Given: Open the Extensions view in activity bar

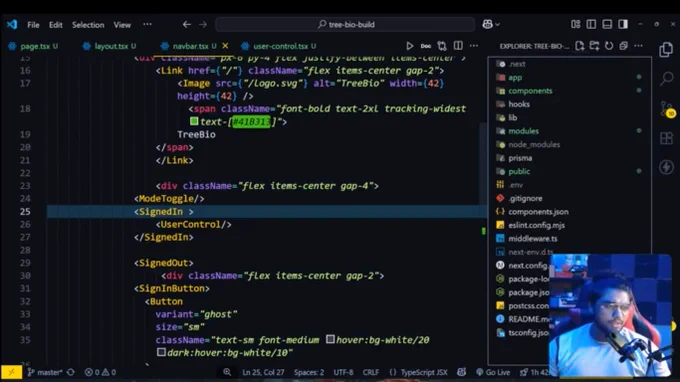Looking at the screenshot, I should pos(666,138).
